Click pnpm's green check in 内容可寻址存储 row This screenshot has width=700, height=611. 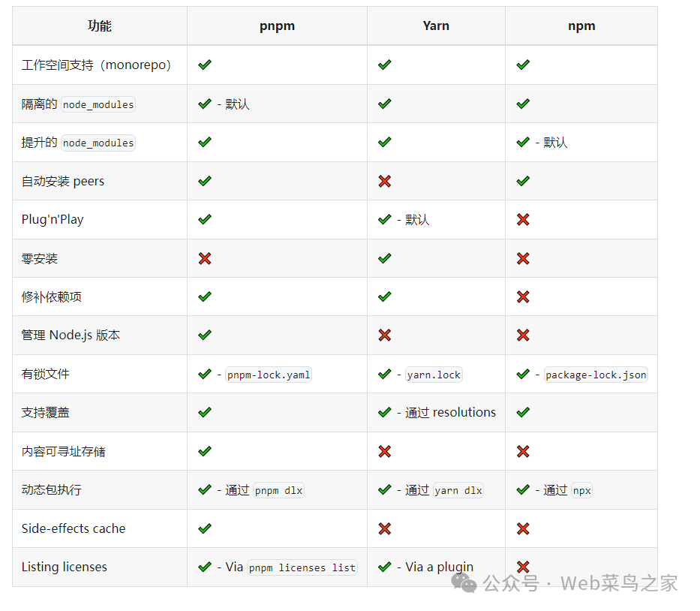pos(205,451)
